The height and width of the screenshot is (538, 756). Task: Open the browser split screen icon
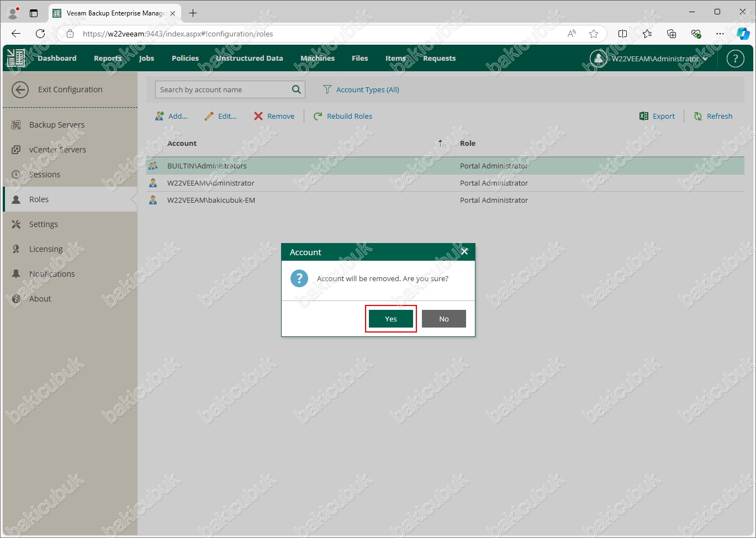click(x=622, y=34)
